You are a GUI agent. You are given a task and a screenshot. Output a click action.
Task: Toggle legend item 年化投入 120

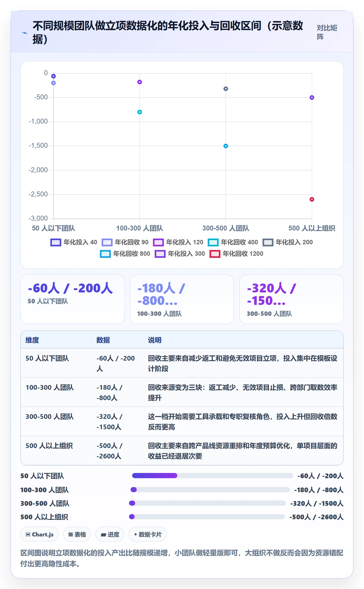click(x=178, y=242)
